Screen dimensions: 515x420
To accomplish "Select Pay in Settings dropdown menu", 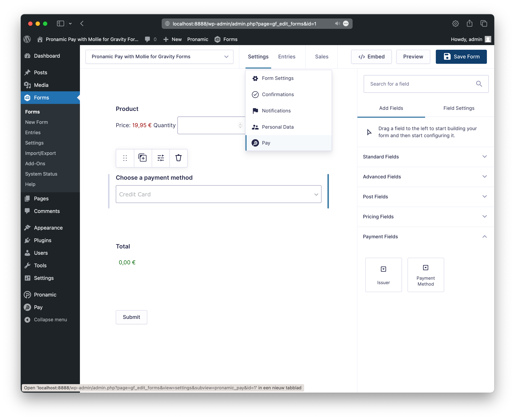I will (288, 143).
